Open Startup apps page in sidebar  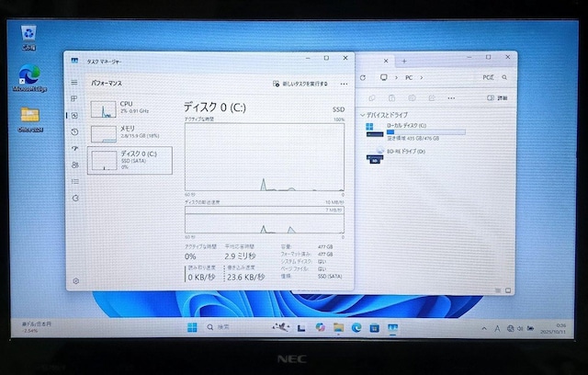click(74, 148)
